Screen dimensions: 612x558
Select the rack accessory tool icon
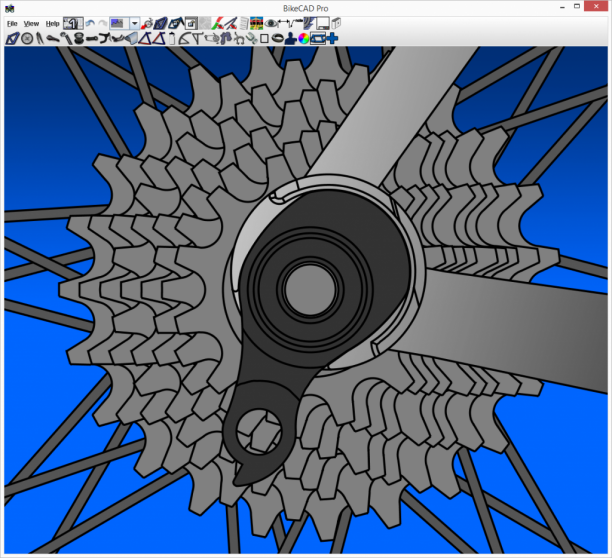point(238,39)
